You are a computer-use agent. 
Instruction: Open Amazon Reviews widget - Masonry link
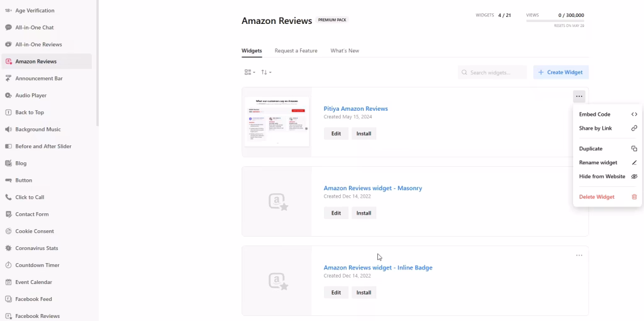[x=373, y=188]
